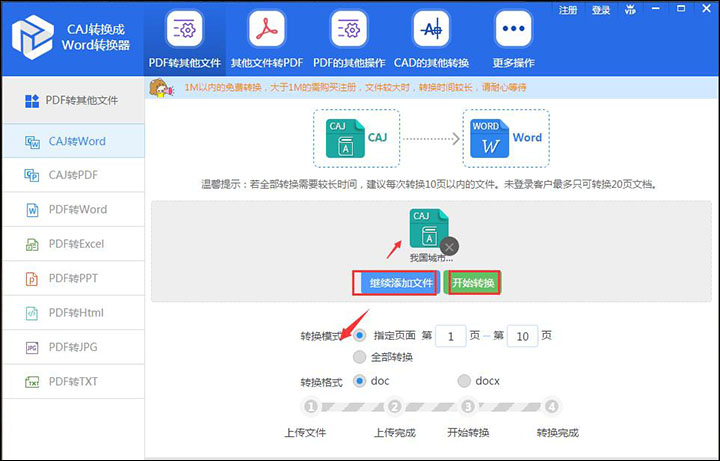Open the PDF转其他文件 toolbar section
Viewport: 720px width, 461px height.
click(x=184, y=38)
